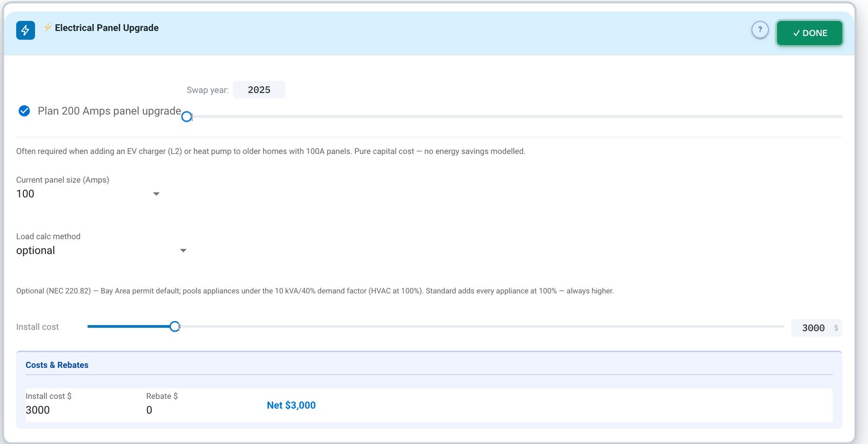Click the Net $3,000 text
The height and width of the screenshot is (444, 868).
pyautogui.click(x=291, y=406)
